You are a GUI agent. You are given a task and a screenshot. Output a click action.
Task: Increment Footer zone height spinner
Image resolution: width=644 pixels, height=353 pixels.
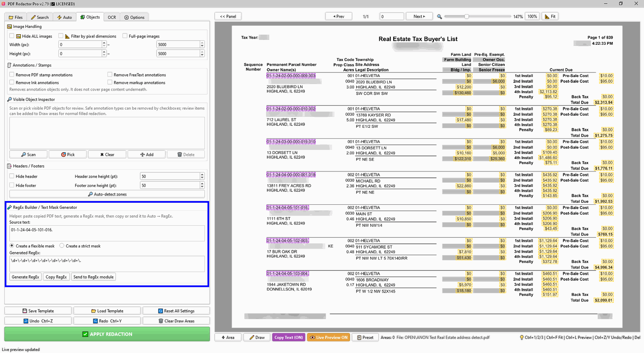click(x=202, y=184)
